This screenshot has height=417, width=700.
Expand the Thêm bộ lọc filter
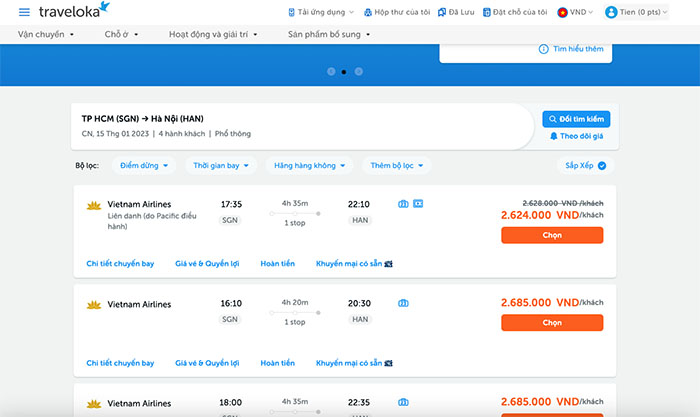396,166
